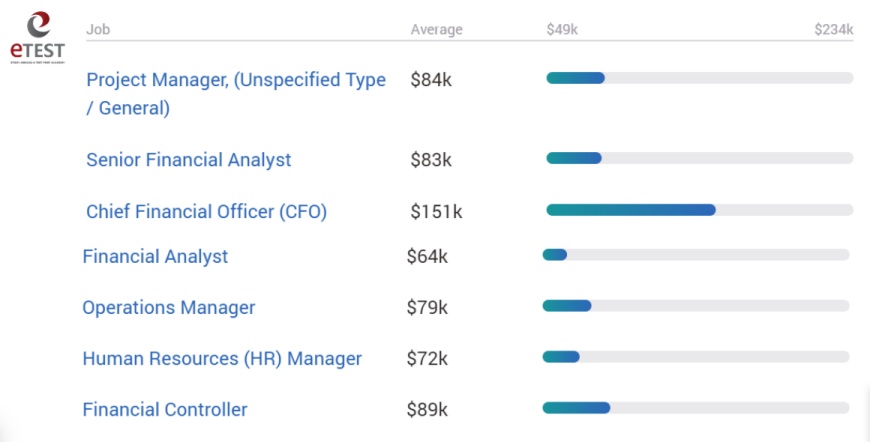This screenshot has height=442, width=870.
Task: Click the Job column header
Action: pos(98,29)
